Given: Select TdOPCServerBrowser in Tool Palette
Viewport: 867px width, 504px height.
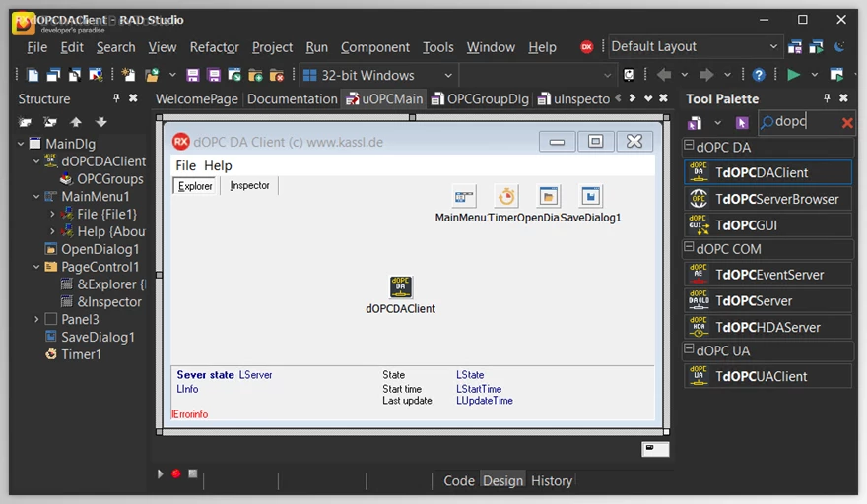Looking at the screenshot, I should coord(767,199).
